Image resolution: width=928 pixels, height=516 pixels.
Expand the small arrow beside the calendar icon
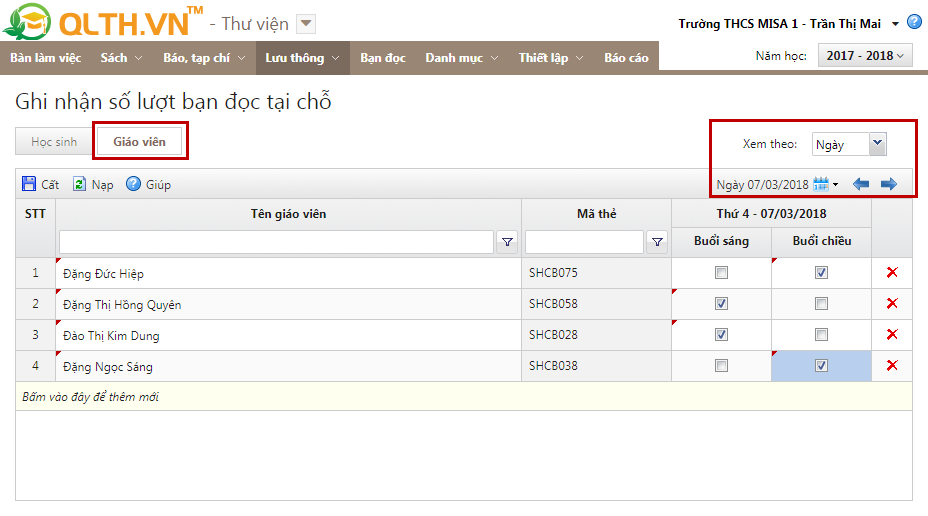pyautogui.click(x=836, y=185)
